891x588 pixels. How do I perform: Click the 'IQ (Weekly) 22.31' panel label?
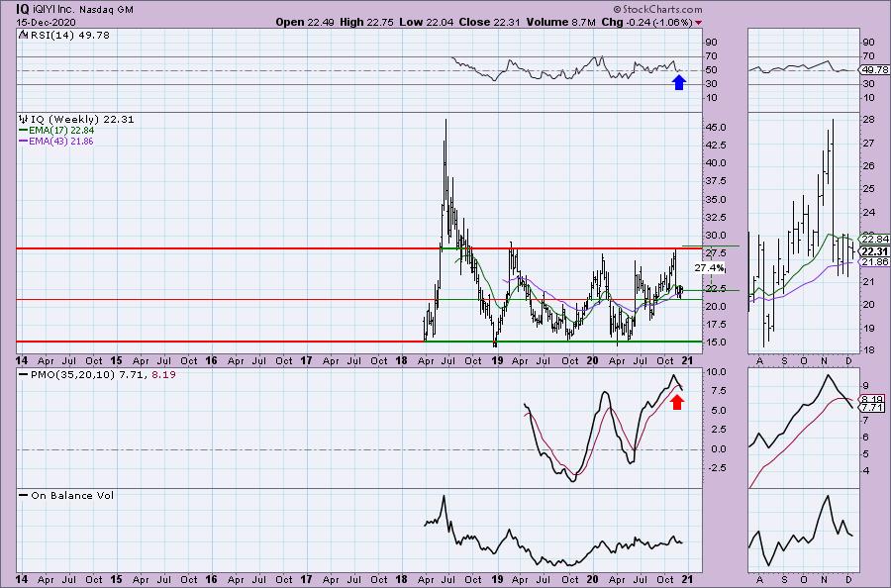pyautogui.click(x=82, y=120)
